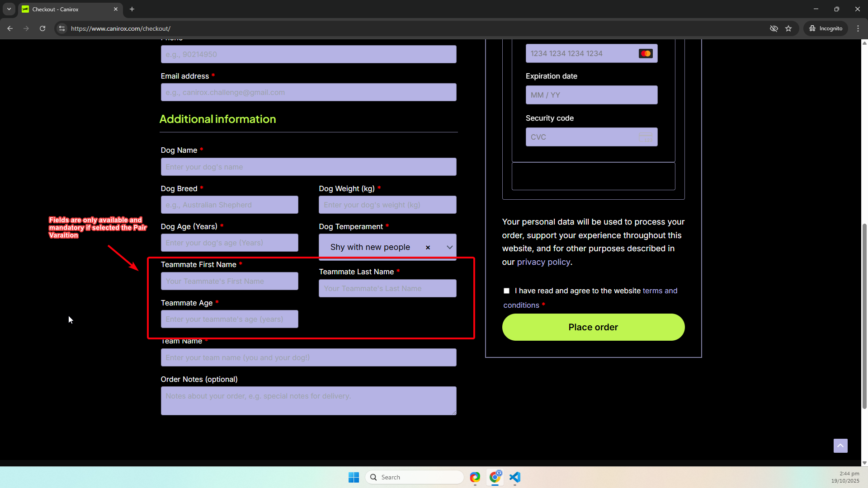The height and width of the screenshot is (488, 868).
Task: Clear the Dog Temperament selection with the x
Action: 428,248
